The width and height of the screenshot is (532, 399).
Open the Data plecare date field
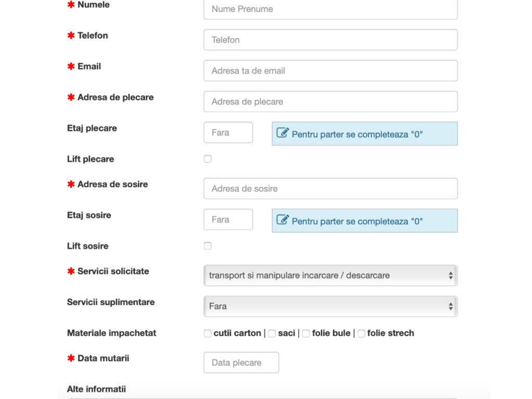[x=241, y=362]
